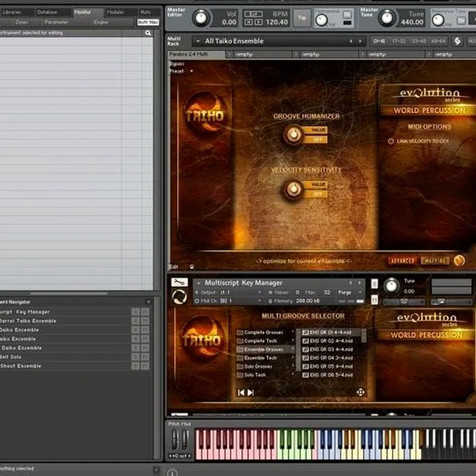Toggle the Mute button on Key Manager
The height and width of the screenshot is (476, 476).
(x=375, y=299)
